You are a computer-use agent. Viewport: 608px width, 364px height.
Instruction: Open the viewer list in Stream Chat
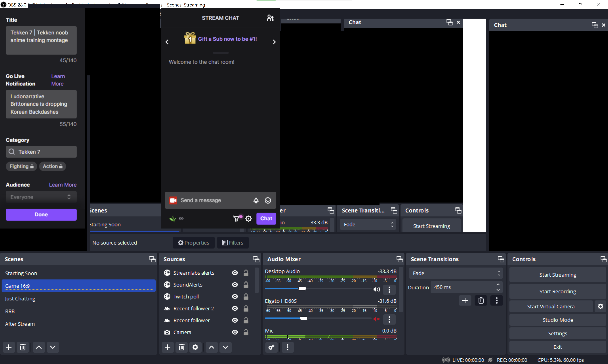tap(270, 18)
